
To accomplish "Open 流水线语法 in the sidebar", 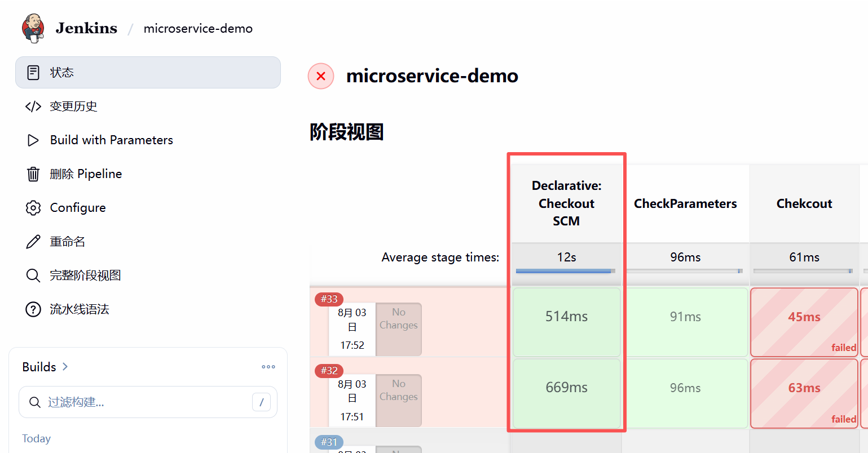I will (x=148, y=309).
